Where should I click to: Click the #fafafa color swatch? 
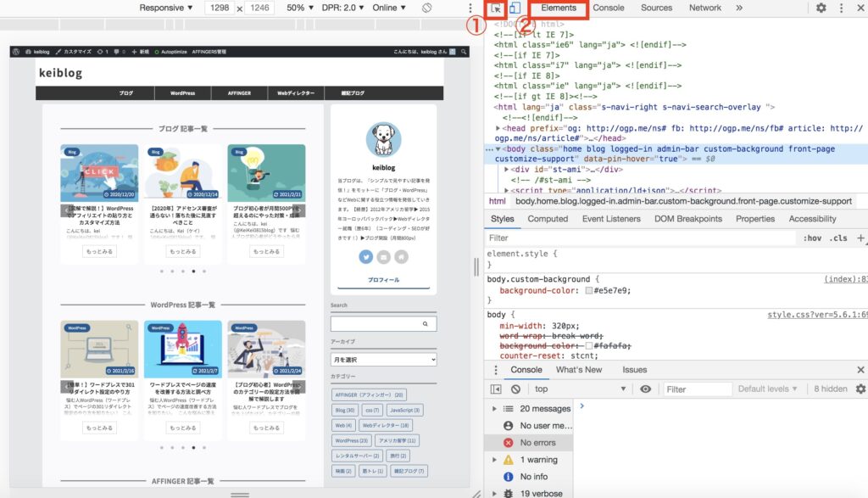(x=589, y=346)
